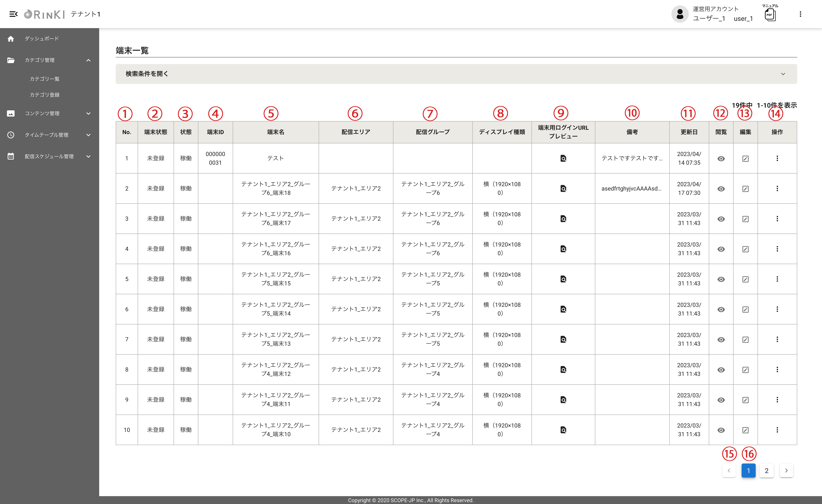Collapse the sidebar with hamburger menu icon

(x=13, y=14)
